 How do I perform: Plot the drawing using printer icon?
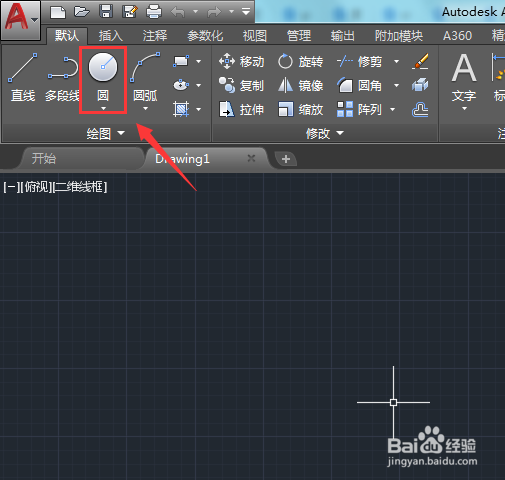pos(154,12)
